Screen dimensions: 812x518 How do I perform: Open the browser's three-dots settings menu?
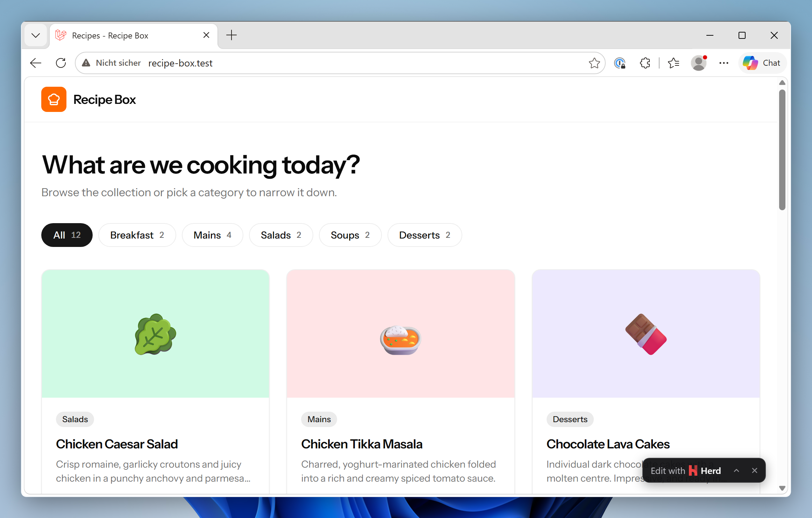click(724, 63)
